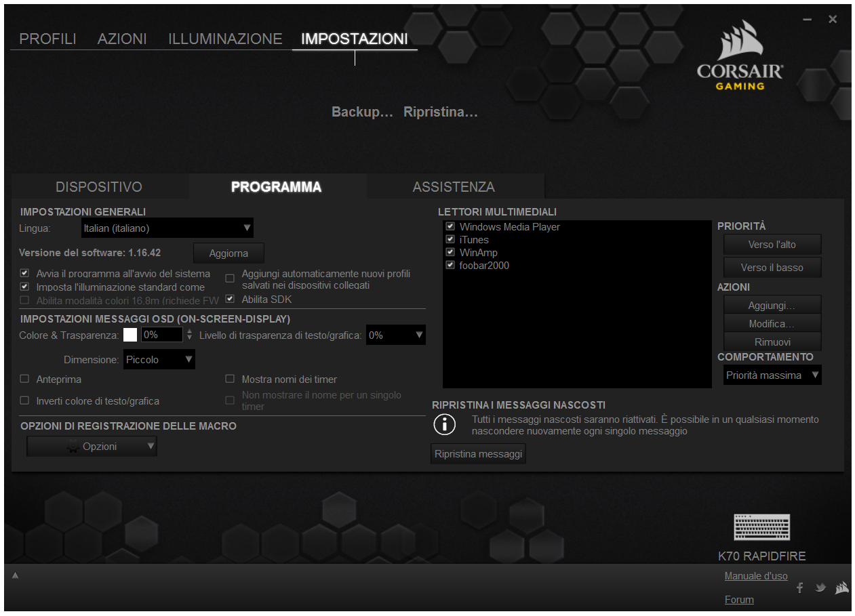Open the Forum link
The image size is (855, 616).
point(739,600)
